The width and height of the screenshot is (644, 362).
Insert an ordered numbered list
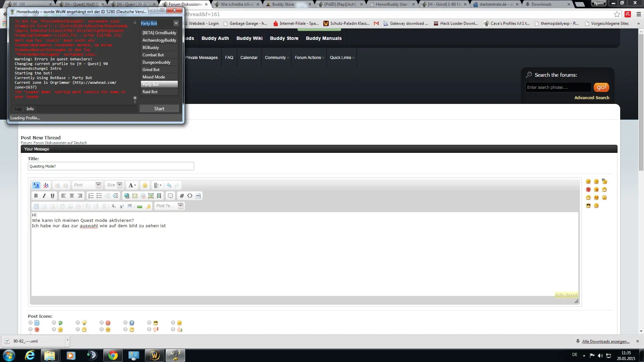coord(91,196)
